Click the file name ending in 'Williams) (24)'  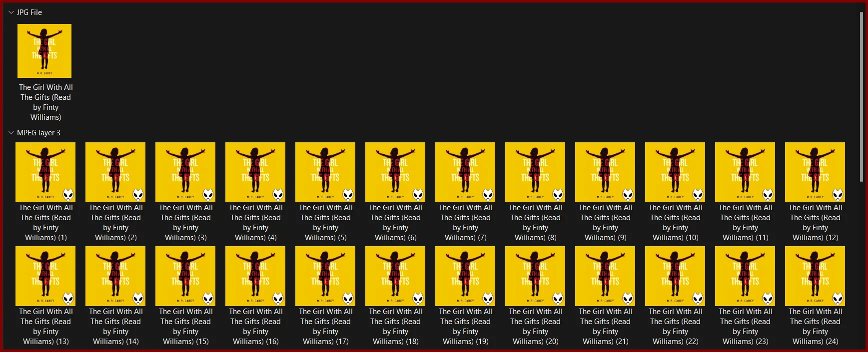816,327
